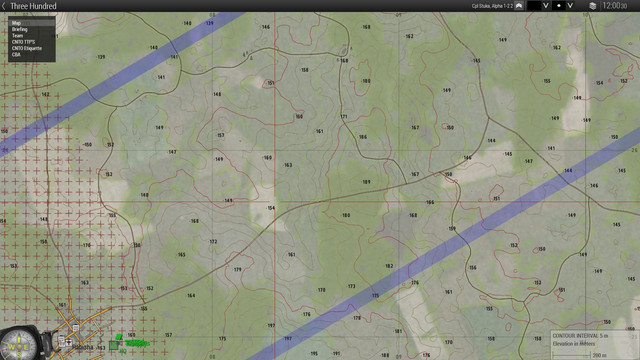Click the back arrow beside Three Hundred
The image size is (640, 360).
coord(4,6)
